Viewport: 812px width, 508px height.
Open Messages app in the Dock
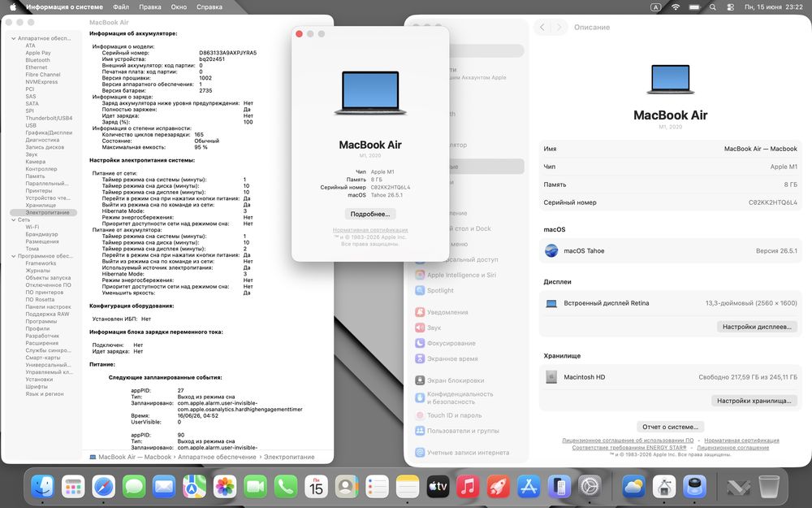[x=134, y=486]
